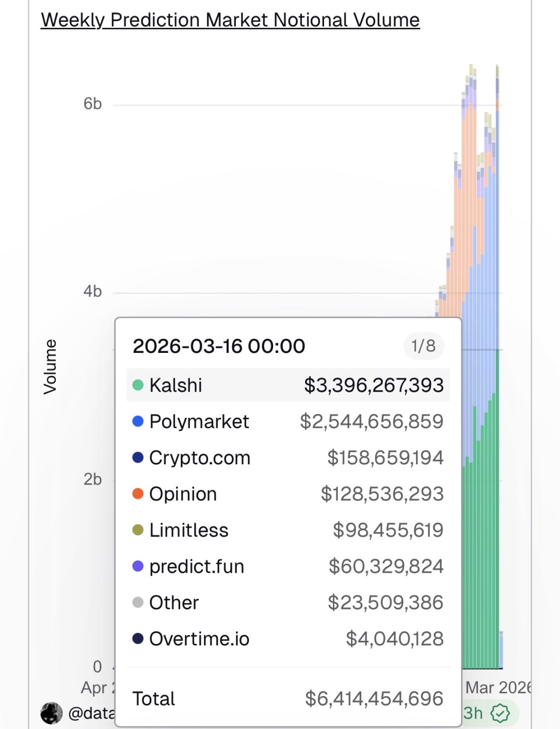
Task: Click the olive Limitless legend dot
Action: 138,530
